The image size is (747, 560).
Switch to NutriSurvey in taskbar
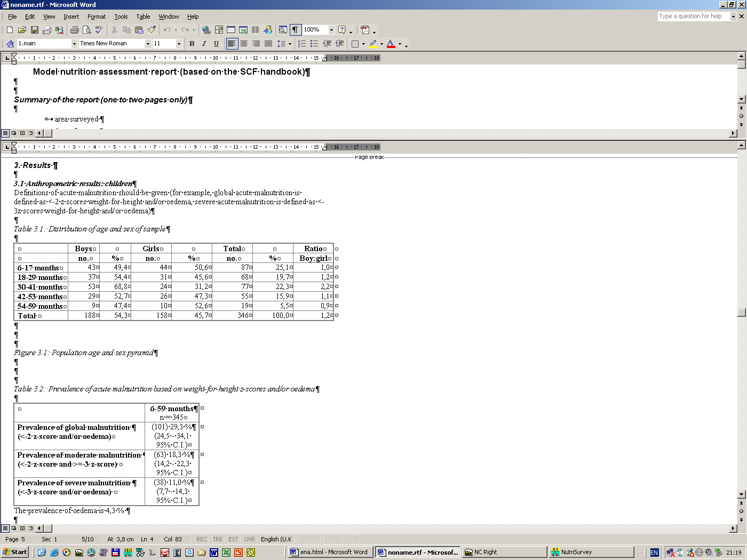[591, 552]
